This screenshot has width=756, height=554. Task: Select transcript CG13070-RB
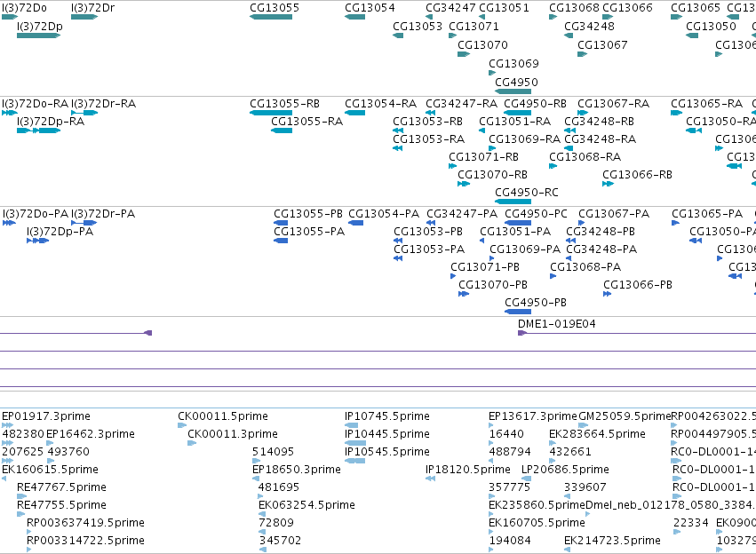[x=464, y=184]
